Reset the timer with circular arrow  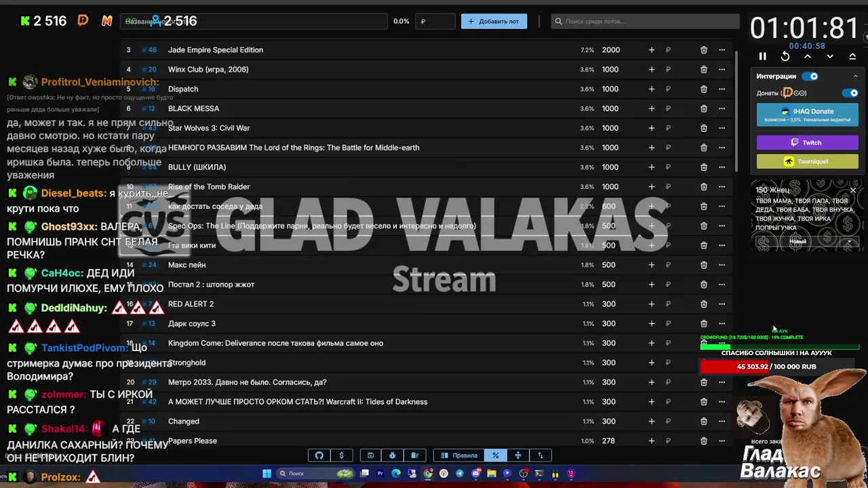(x=785, y=57)
